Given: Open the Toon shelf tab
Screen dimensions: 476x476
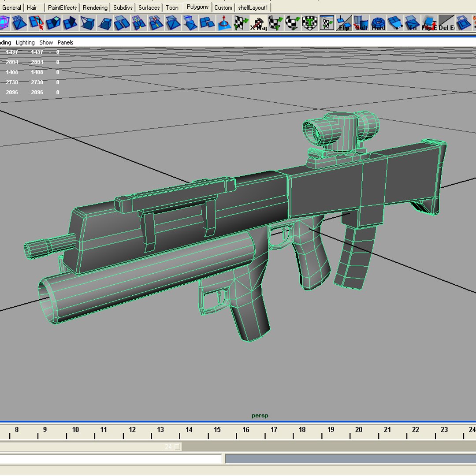Looking at the screenshot, I should 172,7.
